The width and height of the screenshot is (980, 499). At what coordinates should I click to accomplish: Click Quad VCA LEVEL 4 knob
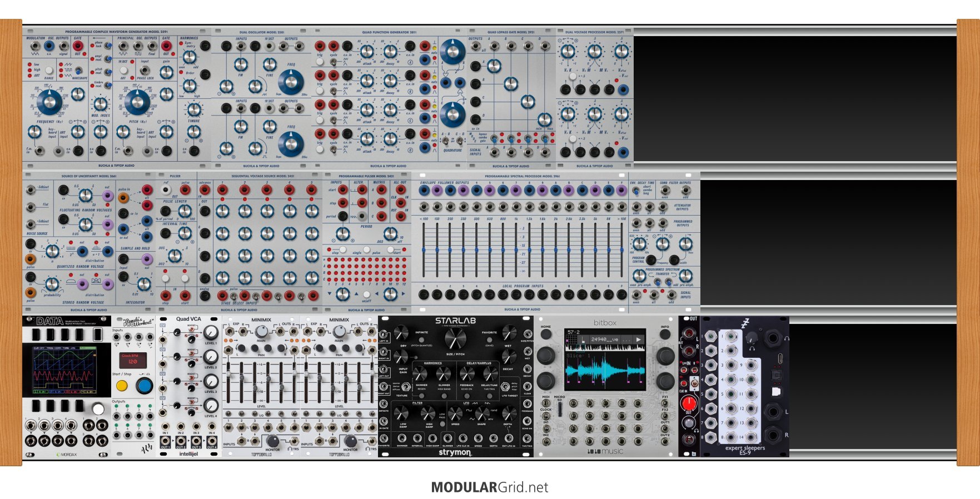pyautogui.click(x=210, y=406)
